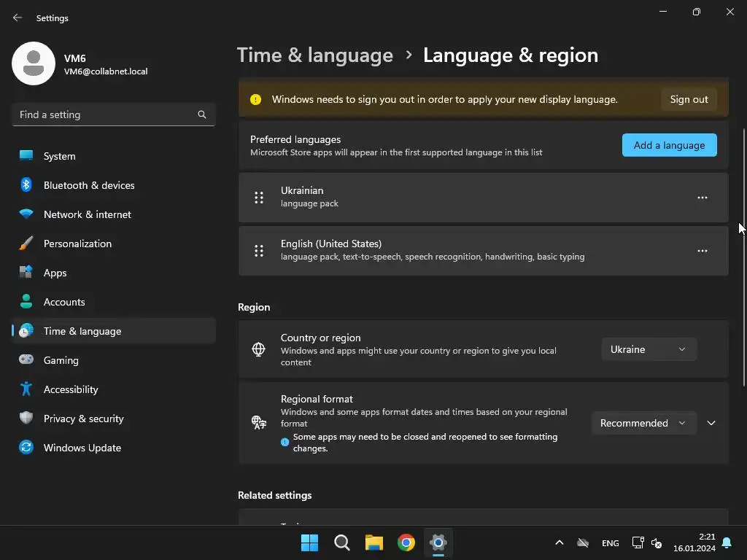The width and height of the screenshot is (747, 560).
Task: Open Accounts settings page
Action: 113,301
